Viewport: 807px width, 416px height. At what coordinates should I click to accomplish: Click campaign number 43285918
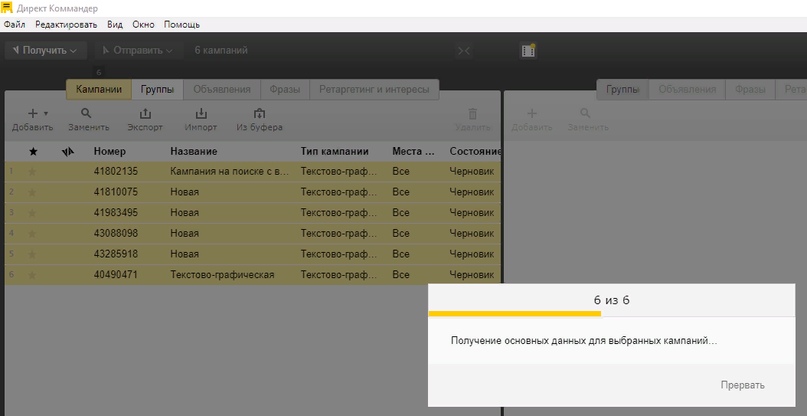(x=116, y=254)
